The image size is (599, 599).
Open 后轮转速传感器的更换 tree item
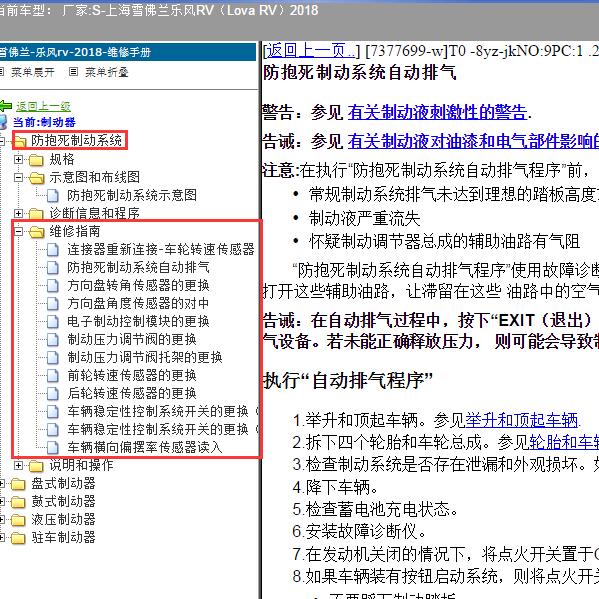point(132,393)
